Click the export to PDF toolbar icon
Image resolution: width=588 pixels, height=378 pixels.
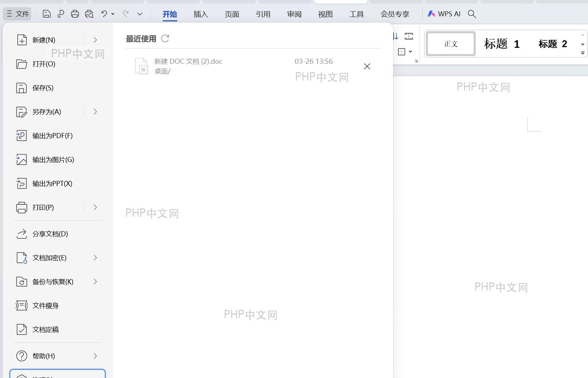61,14
